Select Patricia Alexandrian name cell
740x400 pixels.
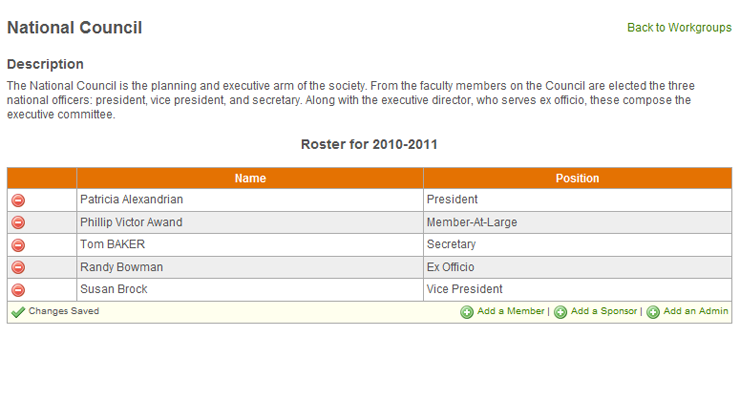250,200
